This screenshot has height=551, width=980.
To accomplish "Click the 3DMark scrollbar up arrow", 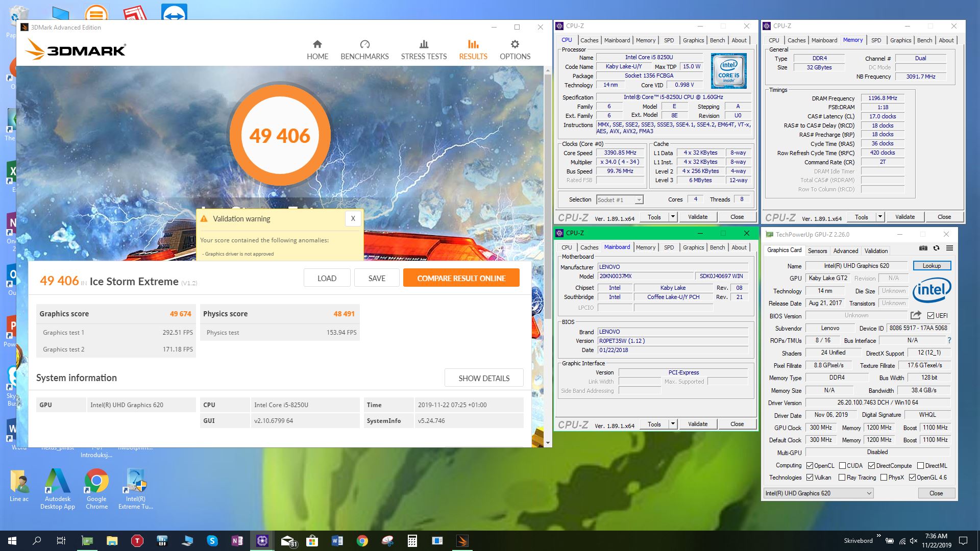I will (x=548, y=70).
